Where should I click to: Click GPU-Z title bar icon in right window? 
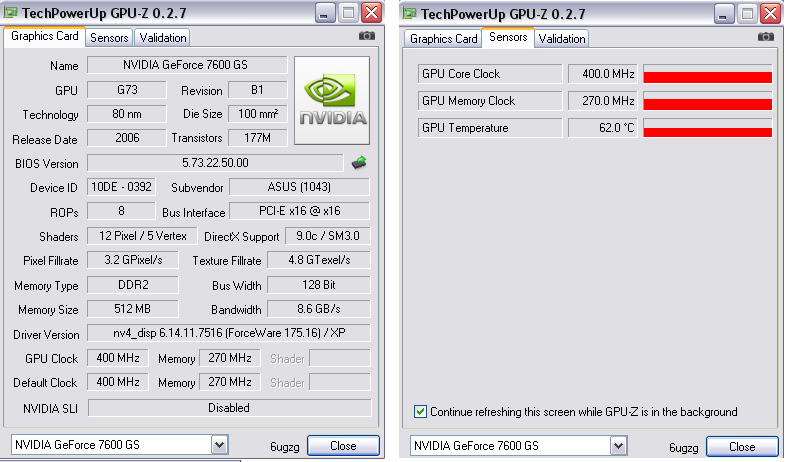point(409,14)
